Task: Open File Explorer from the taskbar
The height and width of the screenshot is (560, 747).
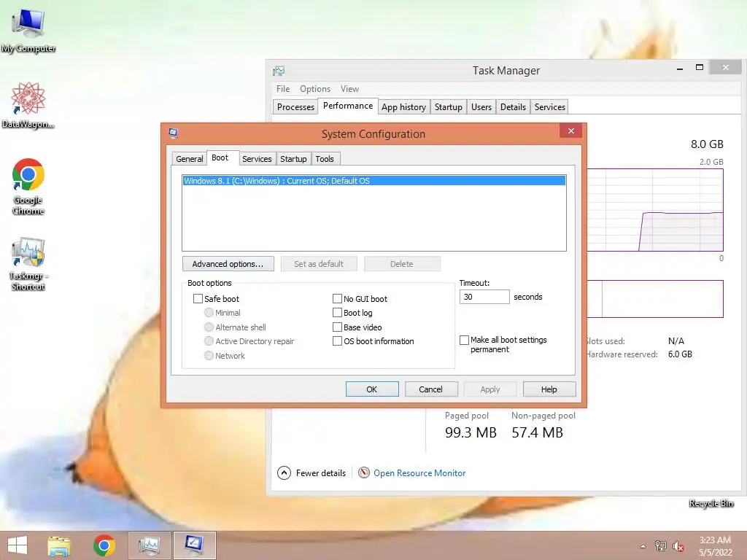Action: [x=59, y=545]
